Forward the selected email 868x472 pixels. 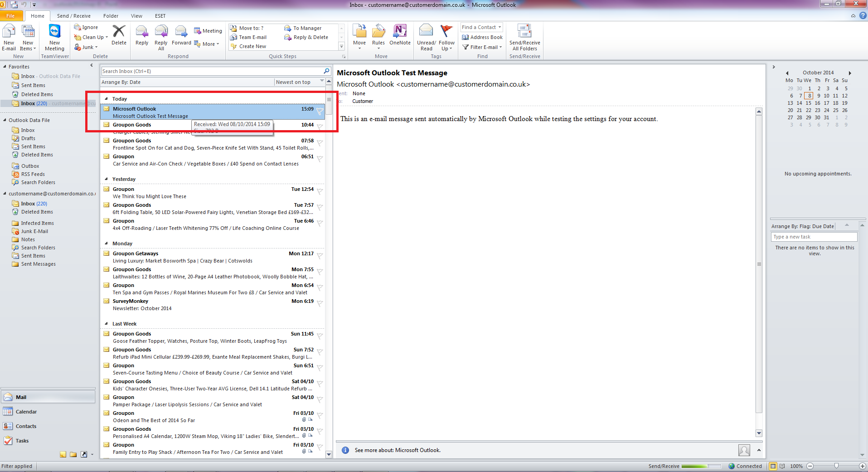(x=181, y=35)
